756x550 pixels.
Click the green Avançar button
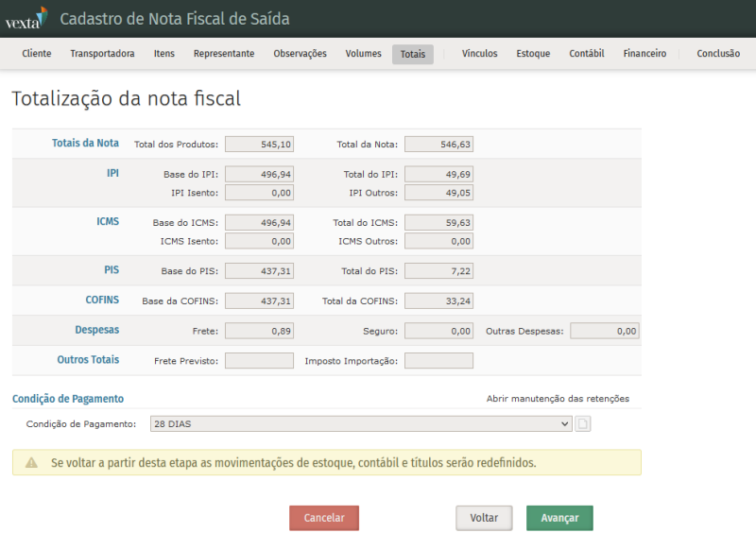(x=559, y=518)
